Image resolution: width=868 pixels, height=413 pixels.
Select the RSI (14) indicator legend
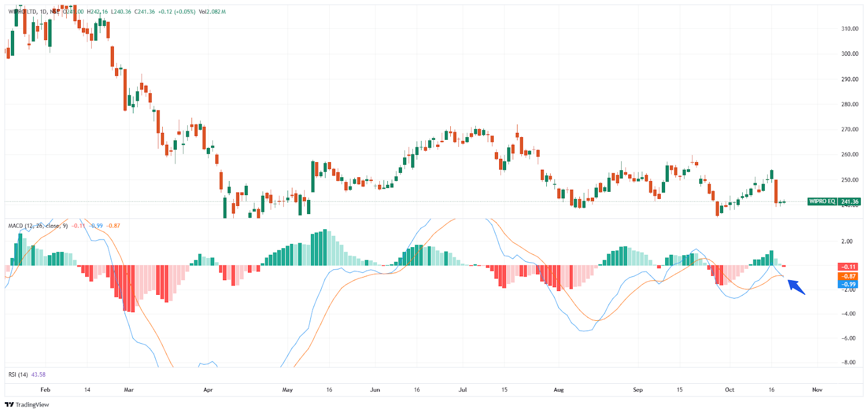pos(18,375)
